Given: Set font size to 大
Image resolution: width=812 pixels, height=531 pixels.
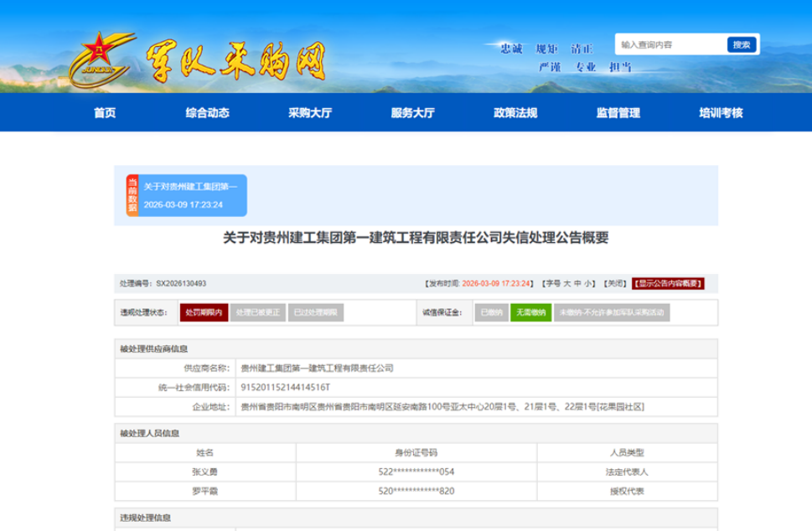Looking at the screenshot, I should (566, 284).
